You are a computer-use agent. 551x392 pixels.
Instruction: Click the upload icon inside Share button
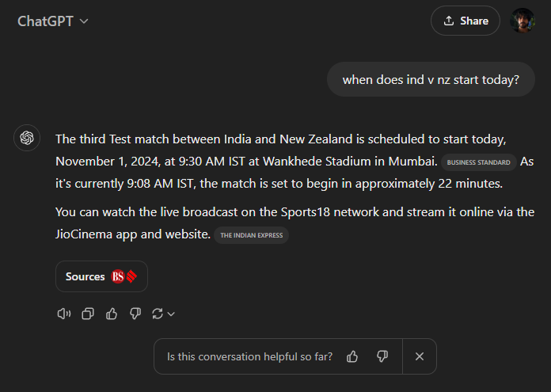point(449,21)
